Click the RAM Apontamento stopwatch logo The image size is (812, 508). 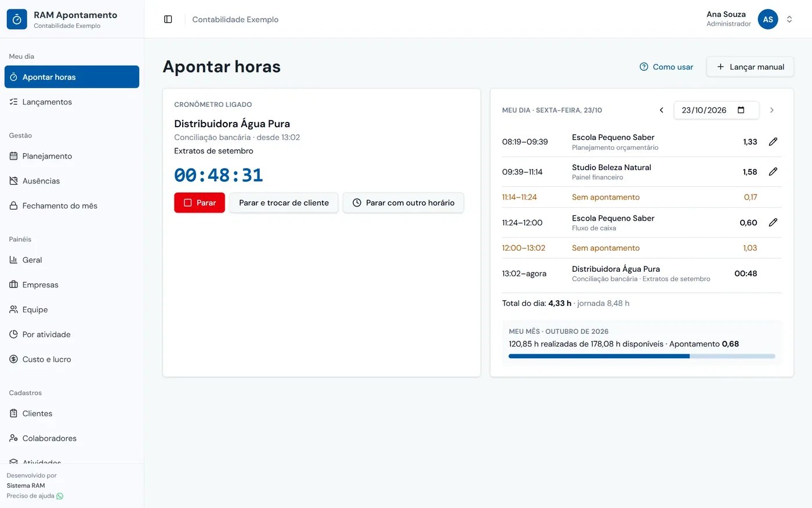(x=17, y=19)
